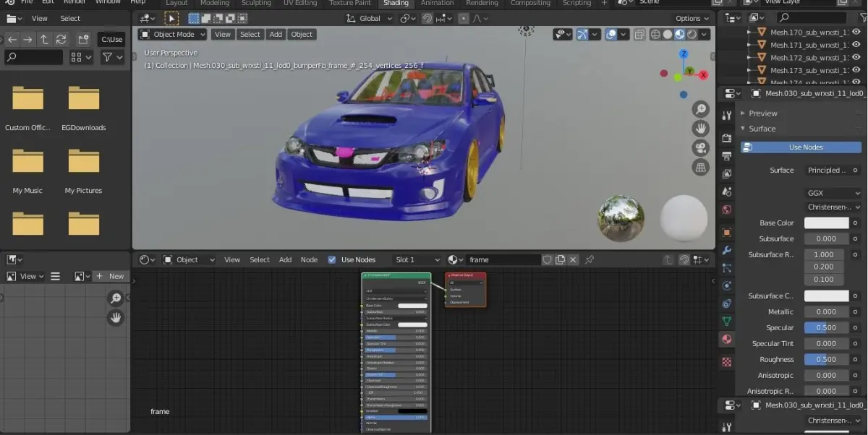Click the Principled surface shader button
Image resolution: width=868 pixels, height=435 pixels.
(x=827, y=171)
